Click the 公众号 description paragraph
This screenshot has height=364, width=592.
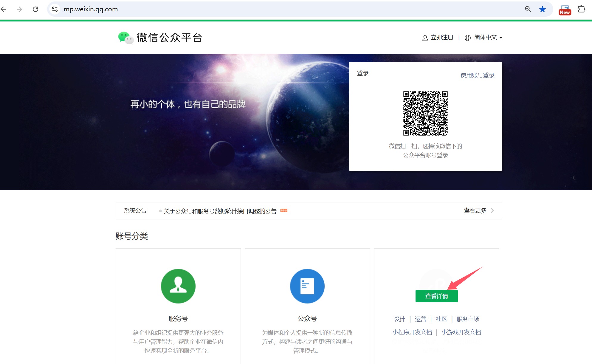pyautogui.click(x=307, y=342)
